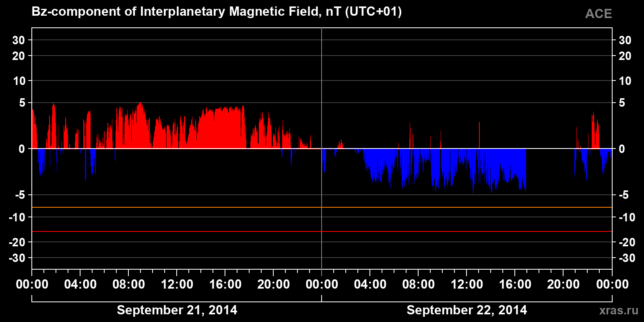Click "12:00" time label for September 22
This screenshot has height=322, width=644.
(x=467, y=284)
